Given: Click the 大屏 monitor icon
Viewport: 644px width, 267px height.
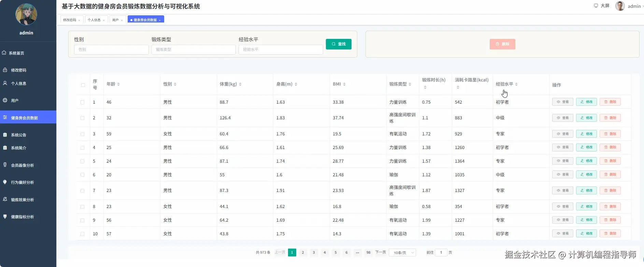Looking at the screenshot, I should click(596, 6).
